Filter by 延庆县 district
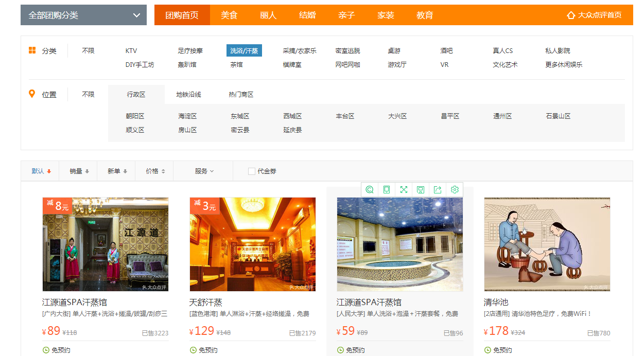The image size is (644, 356). [292, 130]
